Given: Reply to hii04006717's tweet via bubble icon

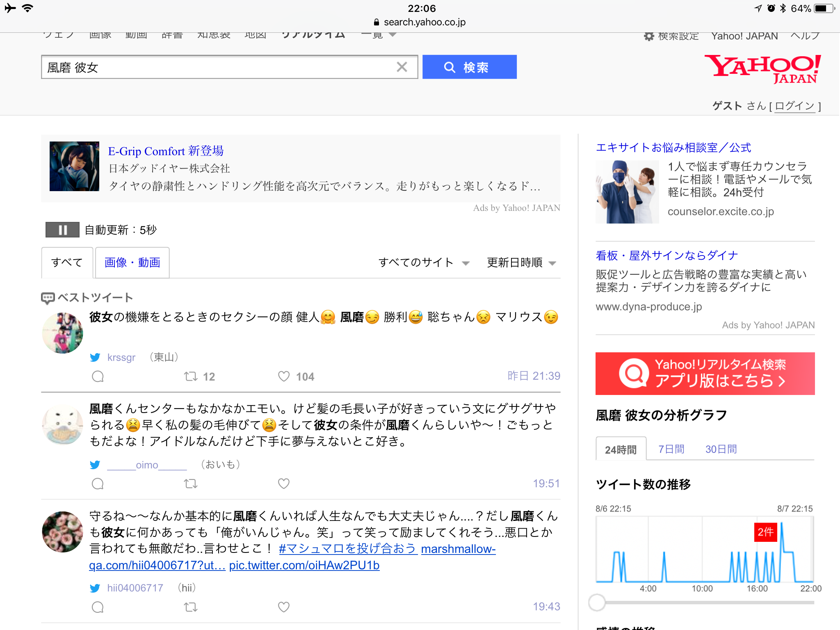Looking at the screenshot, I should [98, 607].
